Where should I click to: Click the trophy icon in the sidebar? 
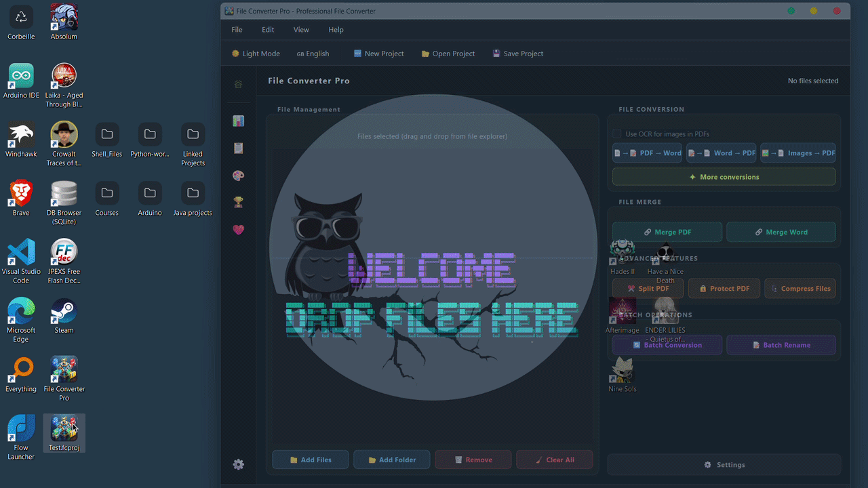pos(238,203)
